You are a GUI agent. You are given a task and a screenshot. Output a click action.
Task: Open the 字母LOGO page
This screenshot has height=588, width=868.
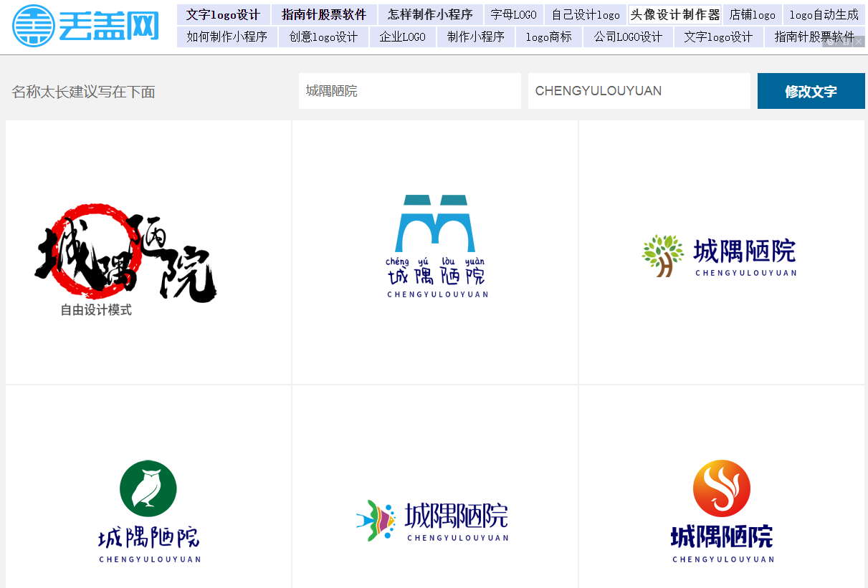514,14
